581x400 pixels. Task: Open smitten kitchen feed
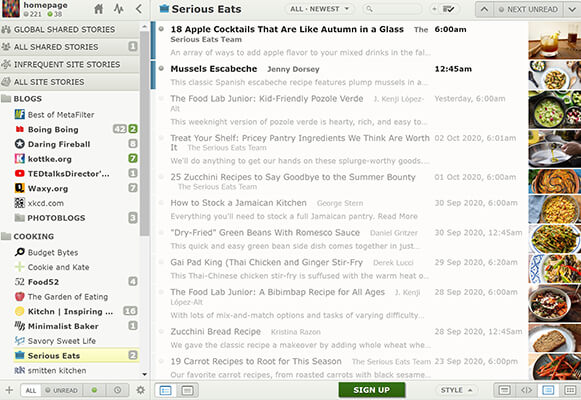click(76, 370)
